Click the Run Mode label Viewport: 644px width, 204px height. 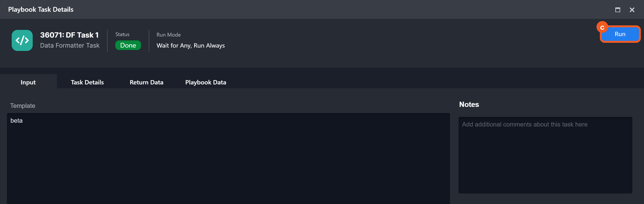click(169, 35)
